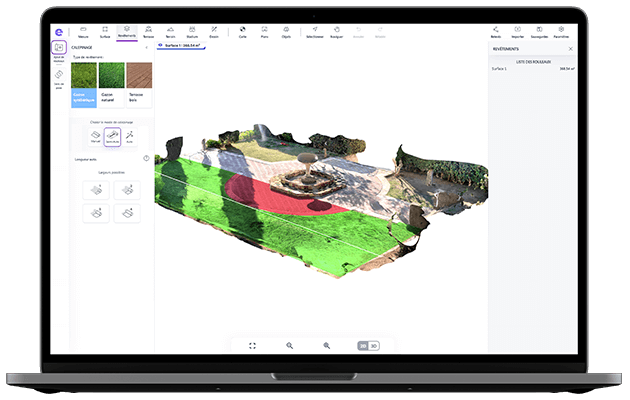Open the Objets tool in toolbar
The width and height of the screenshot is (630, 400).
click(x=286, y=32)
